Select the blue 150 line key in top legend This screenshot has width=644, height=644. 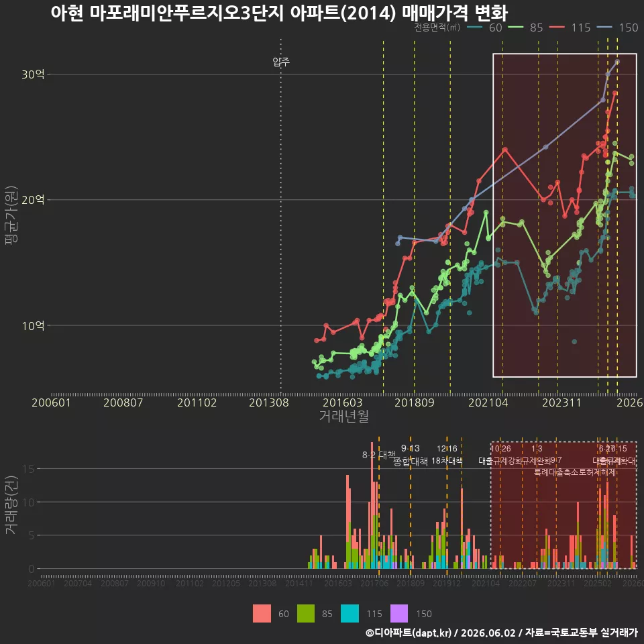coord(604,28)
